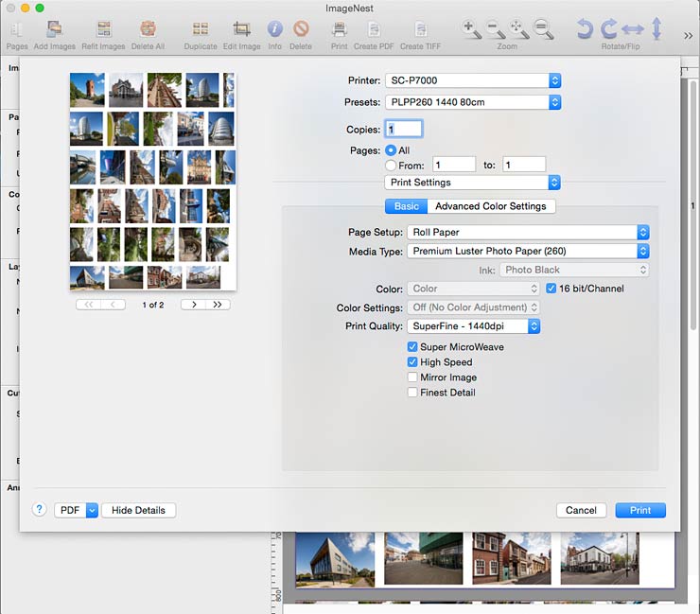Open print dialog help button

40,509
